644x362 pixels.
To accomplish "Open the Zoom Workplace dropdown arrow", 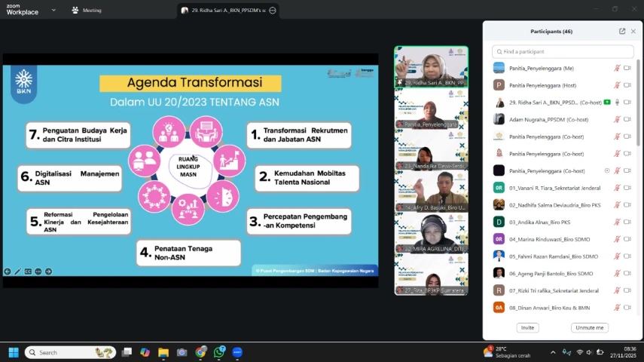I will point(53,10).
